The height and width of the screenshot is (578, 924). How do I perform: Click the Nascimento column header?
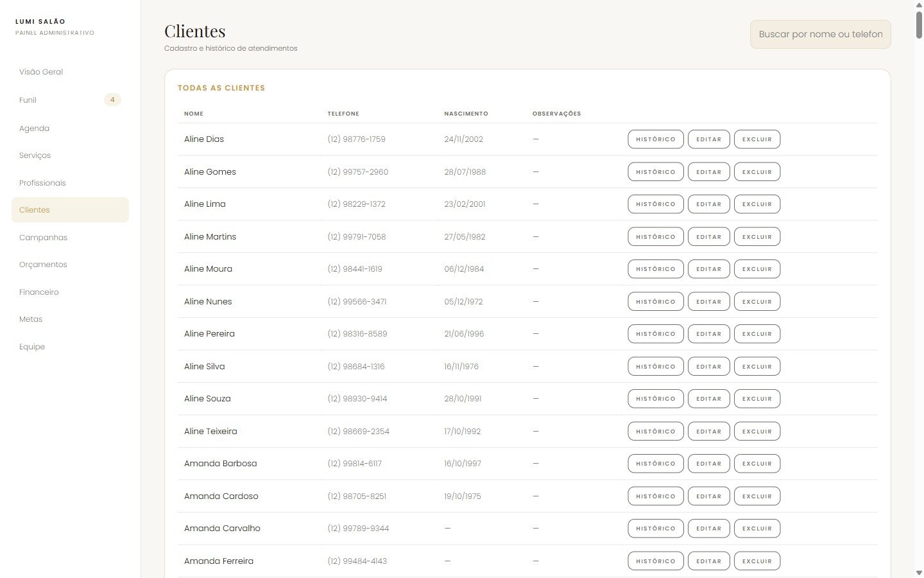466,114
